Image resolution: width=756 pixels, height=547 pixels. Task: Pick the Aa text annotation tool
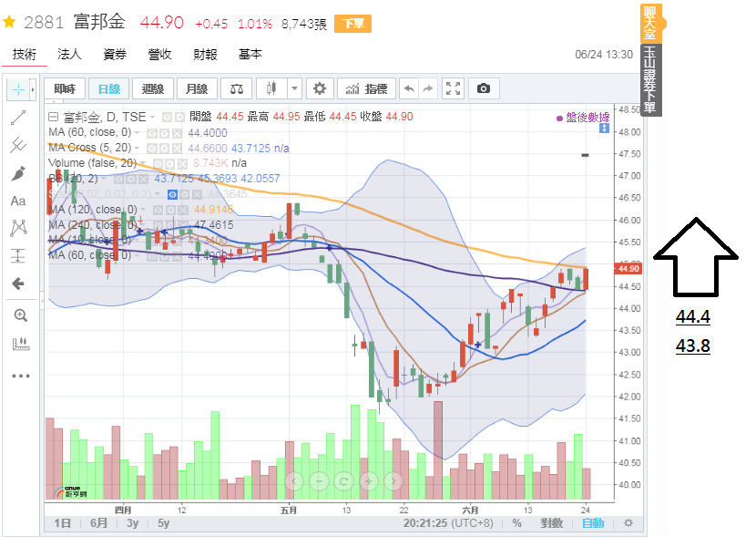(x=18, y=201)
